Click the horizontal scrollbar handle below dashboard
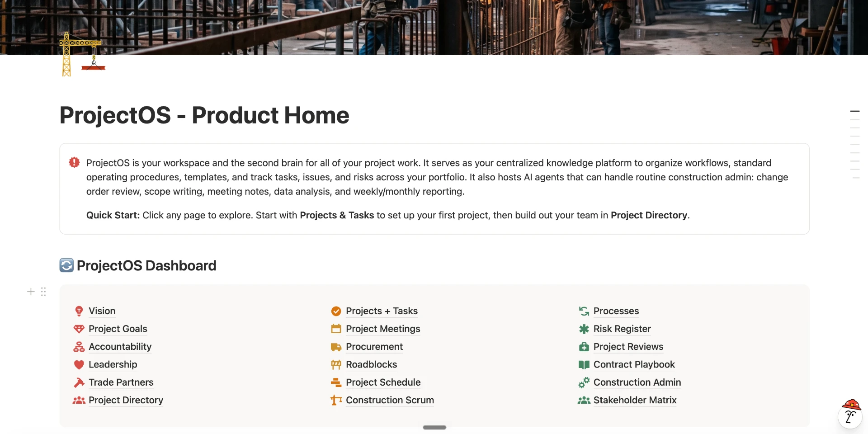 (x=434, y=427)
